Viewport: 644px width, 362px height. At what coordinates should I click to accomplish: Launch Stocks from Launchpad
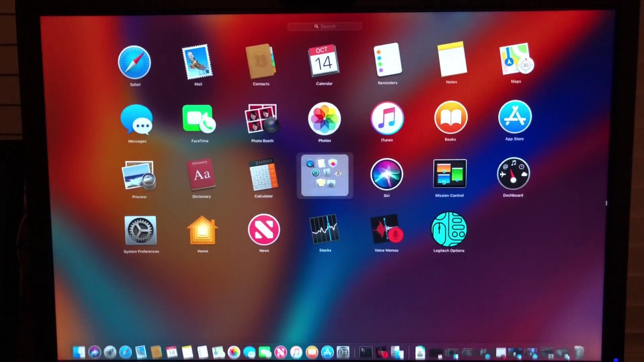coord(325,230)
